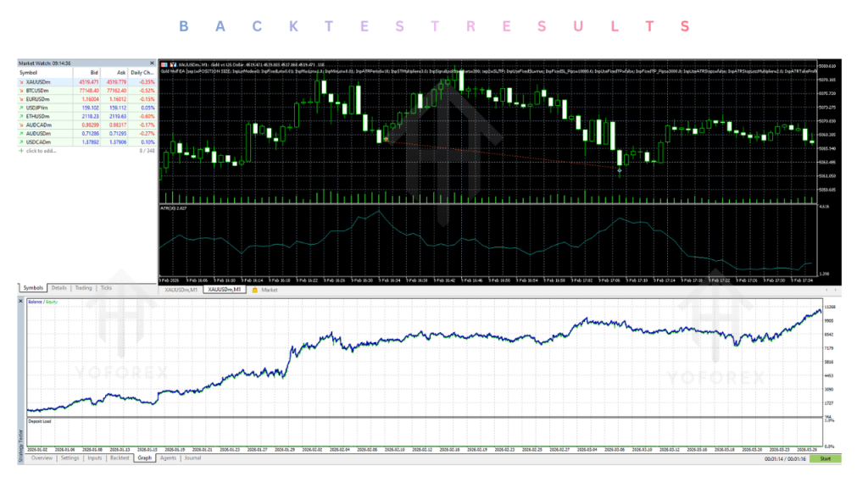Open the first XAUUSDm,M1 chart tab
The height and width of the screenshot is (488, 868).
point(181,290)
